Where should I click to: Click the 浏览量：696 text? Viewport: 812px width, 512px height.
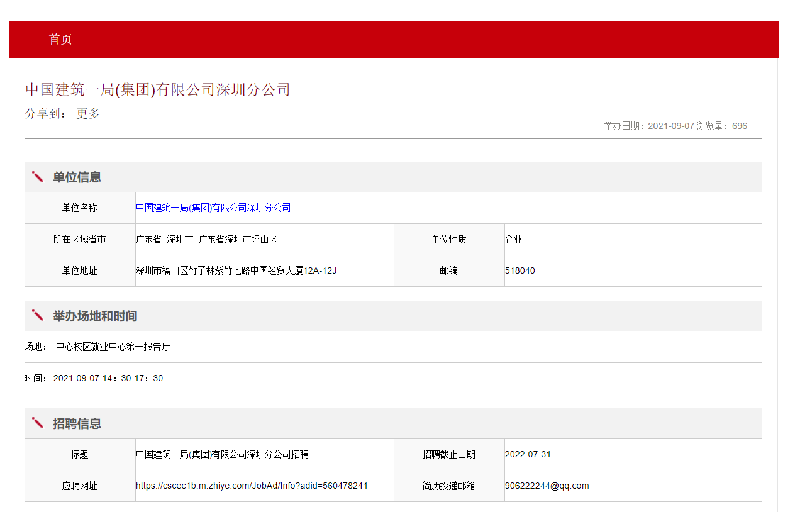[x=722, y=126]
